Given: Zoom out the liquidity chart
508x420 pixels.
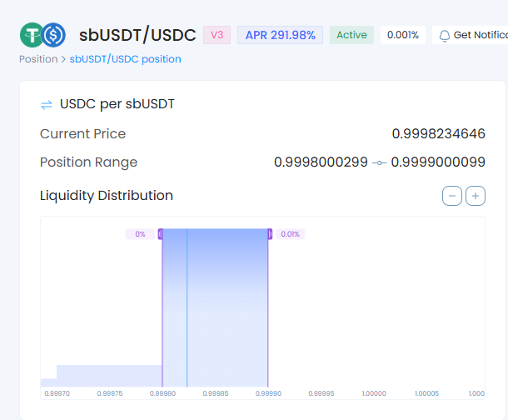Looking at the screenshot, I should pyautogui.click(x=452, y=196).
